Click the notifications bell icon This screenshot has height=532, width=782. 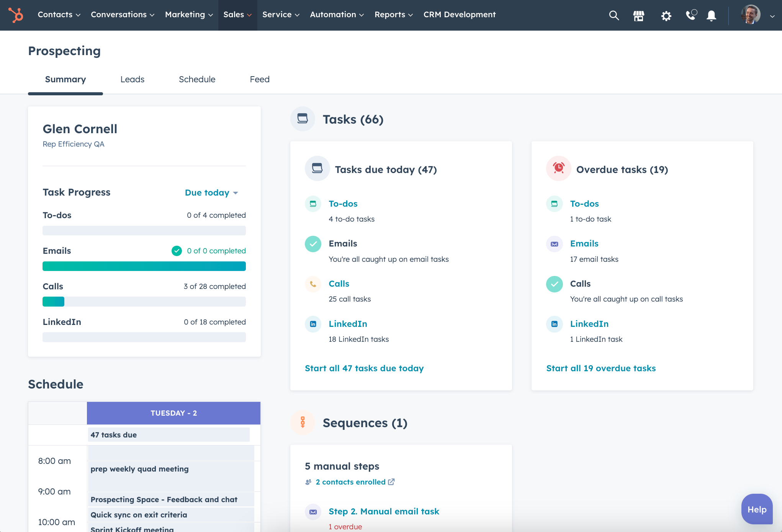point(711,15)
